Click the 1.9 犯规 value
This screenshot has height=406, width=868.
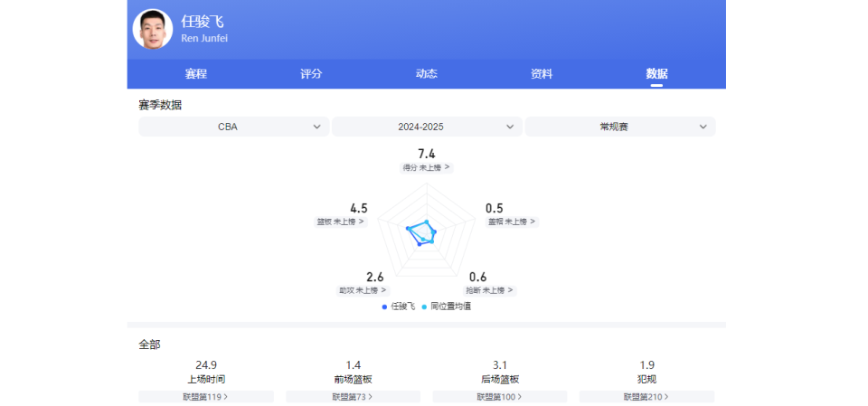coord(646,365)
